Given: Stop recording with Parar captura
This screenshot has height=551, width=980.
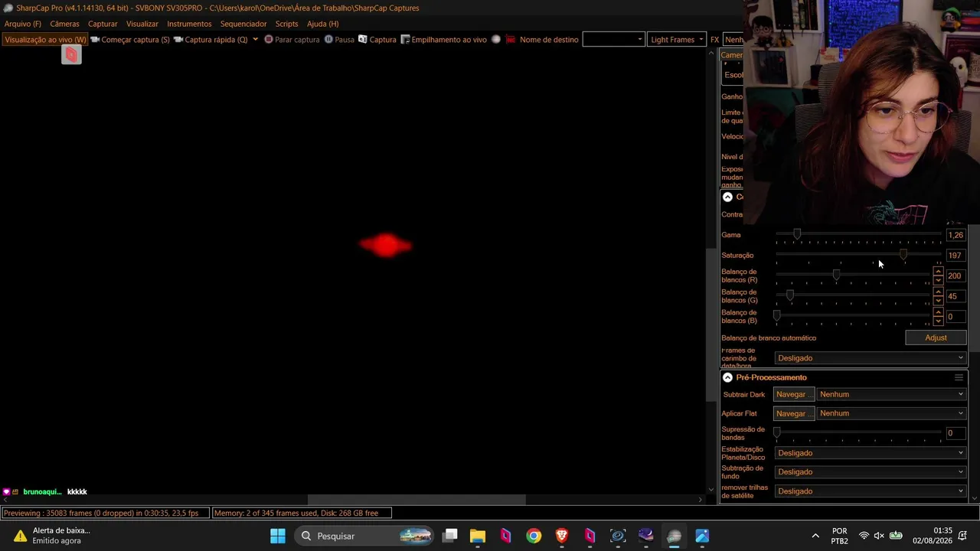Looking at the screenshot, I should [292, 40].
